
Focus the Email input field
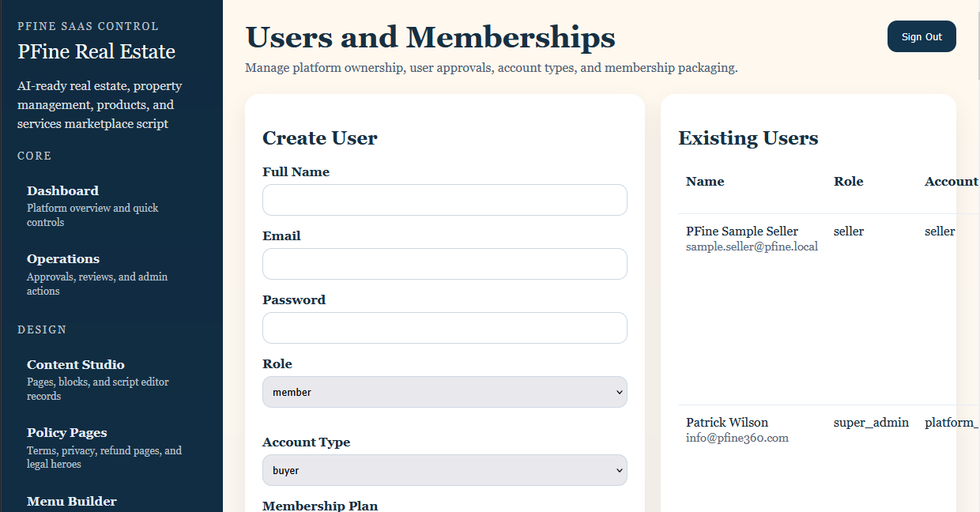click(x=445, y=264)
